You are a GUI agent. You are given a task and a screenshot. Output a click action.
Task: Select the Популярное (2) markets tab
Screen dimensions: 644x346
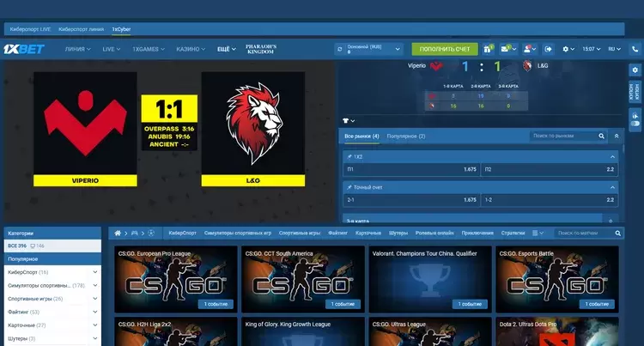point(406,136)
